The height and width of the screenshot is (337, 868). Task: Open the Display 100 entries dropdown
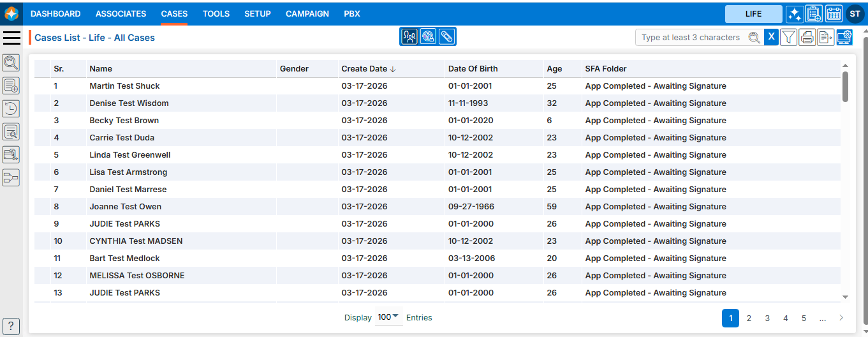[x=388, y=317]
